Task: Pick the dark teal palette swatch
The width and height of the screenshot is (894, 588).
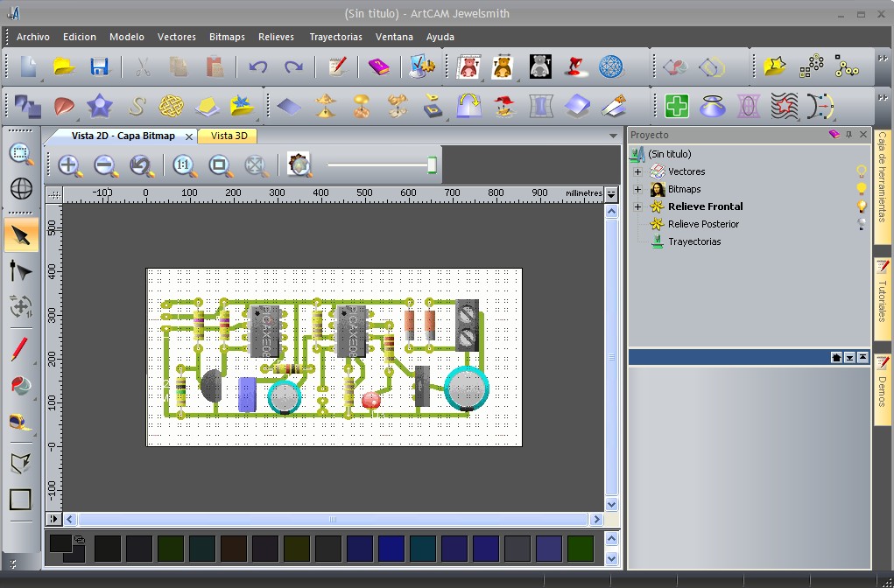Action: coord(423,548)
